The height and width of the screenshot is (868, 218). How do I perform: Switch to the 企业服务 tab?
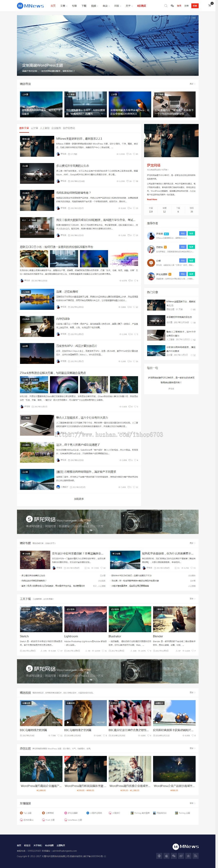pyautogui.click(x=56, y=128)
